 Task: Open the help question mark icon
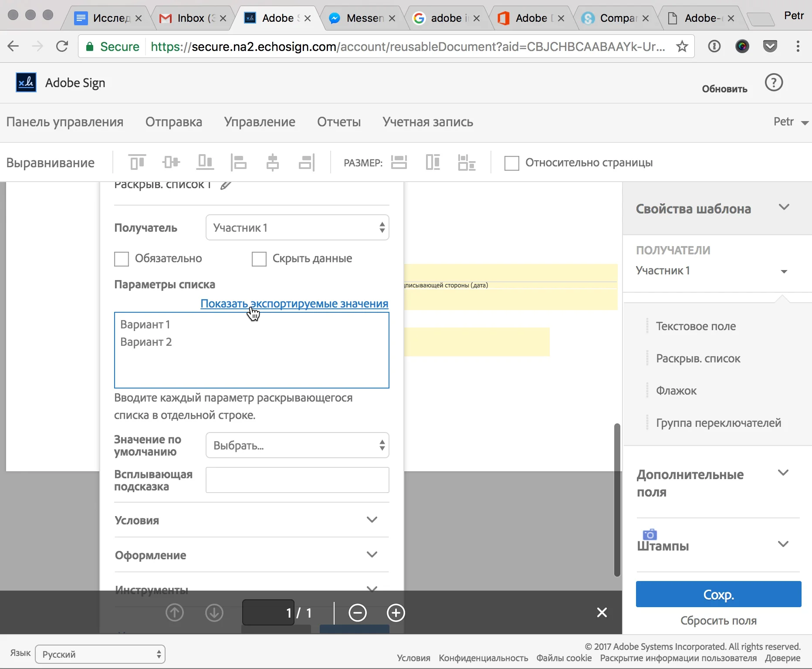pyautogui.click(x=774, y=83)
